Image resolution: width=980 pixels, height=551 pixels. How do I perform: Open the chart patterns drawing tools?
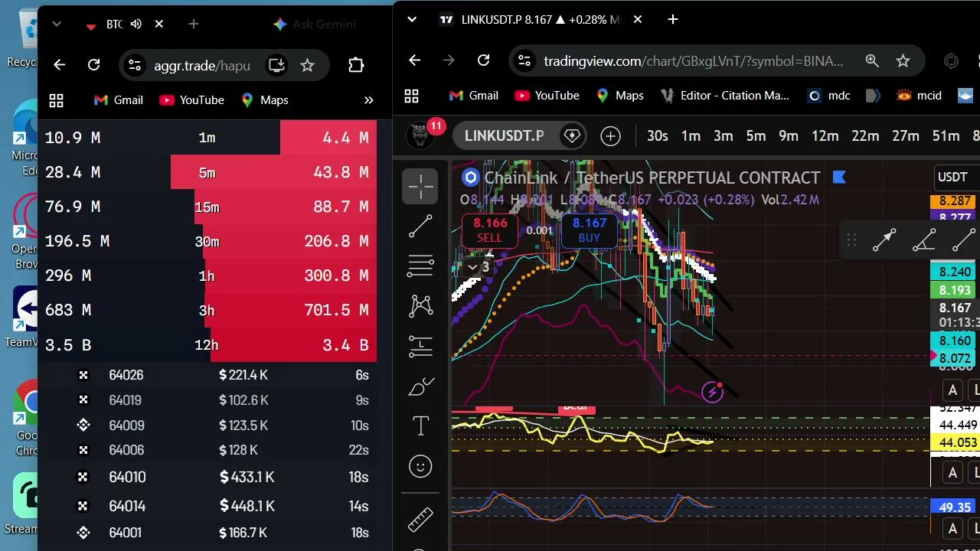[x=420, y=306]
